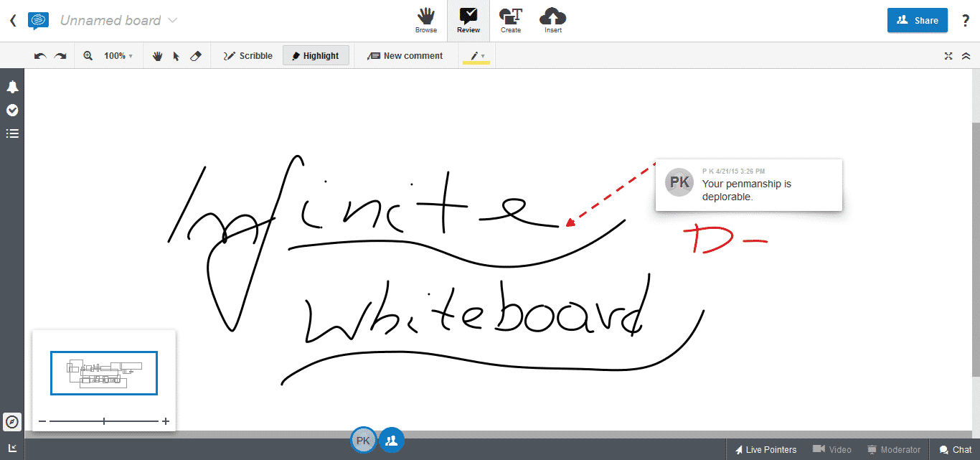
Task: Open notifications via the bell icon
Action: pyautogui.click(x=11, y=87)
